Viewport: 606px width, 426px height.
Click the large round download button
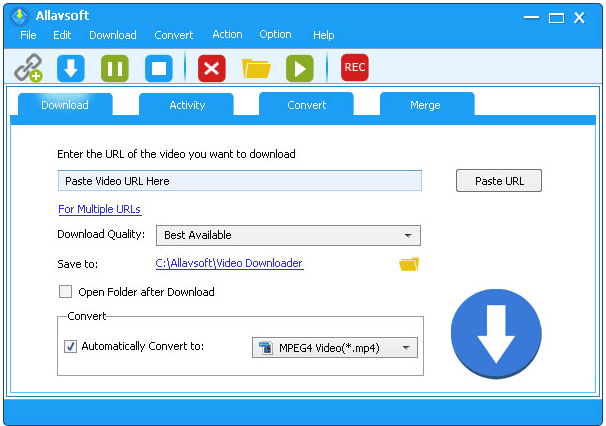pos(496,334)
